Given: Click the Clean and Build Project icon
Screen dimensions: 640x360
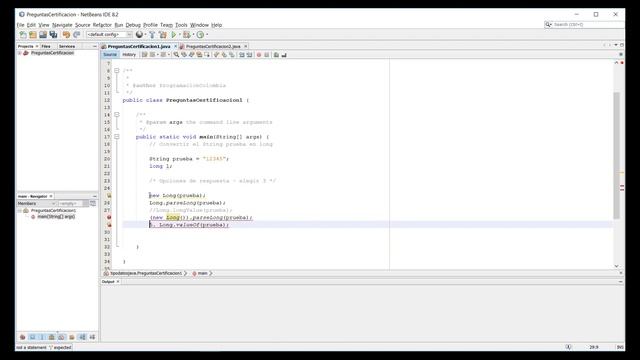Looking at the screenshot, I should pyautogui.click(x=163, y=35).
